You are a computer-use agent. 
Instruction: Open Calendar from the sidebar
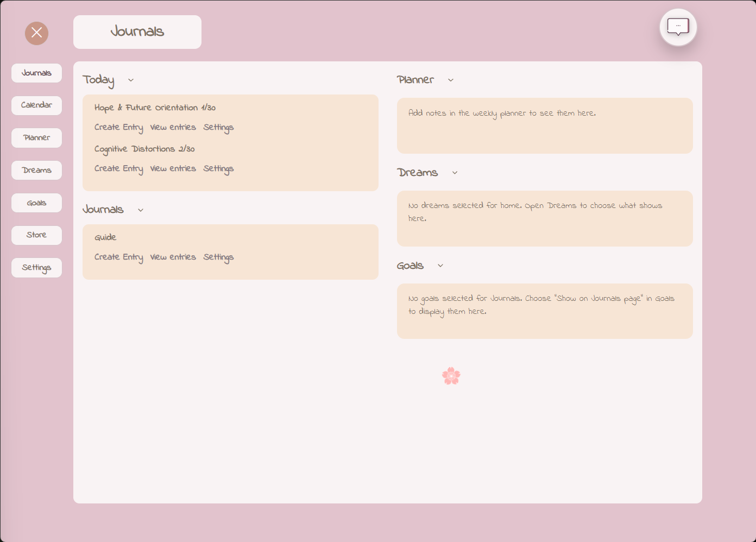point(36,105)
